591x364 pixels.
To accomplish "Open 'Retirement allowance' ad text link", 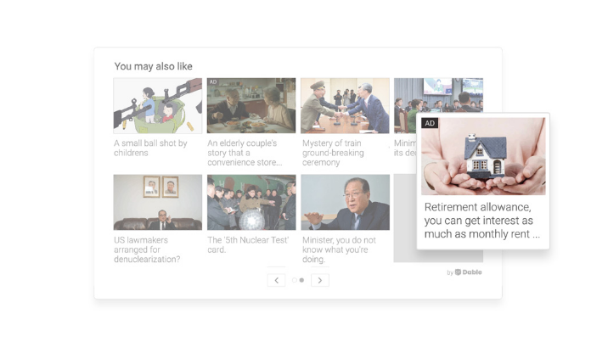I will click(482, 221).
